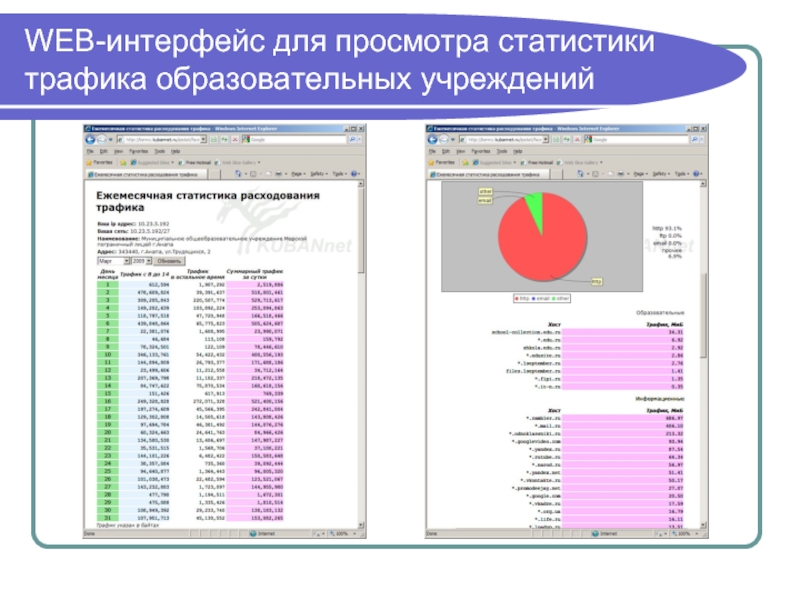Viewport: 800px width, 600px height.
Task: Open recent pages arrow in the table window
Action: pyautogui.click(x=110, y=139)
